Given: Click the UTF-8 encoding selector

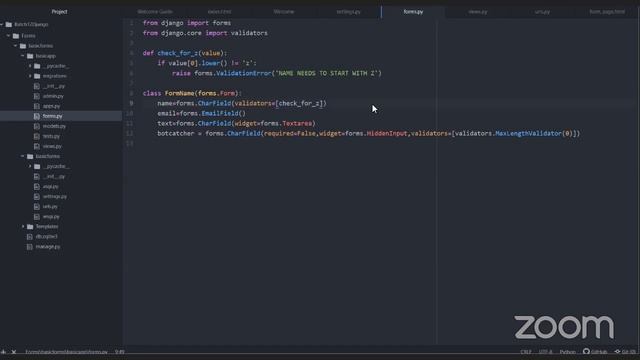Looking at the screenshot, I should click(x=545, y=352).
